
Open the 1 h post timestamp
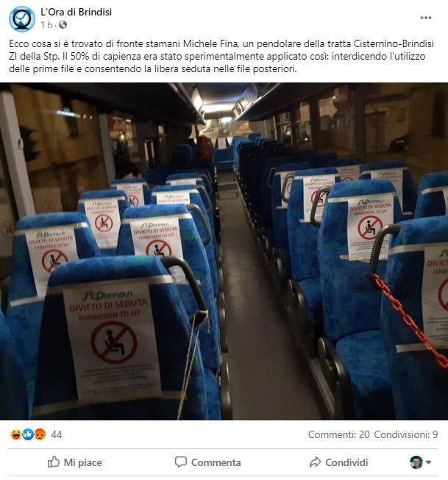coord(47,25)
